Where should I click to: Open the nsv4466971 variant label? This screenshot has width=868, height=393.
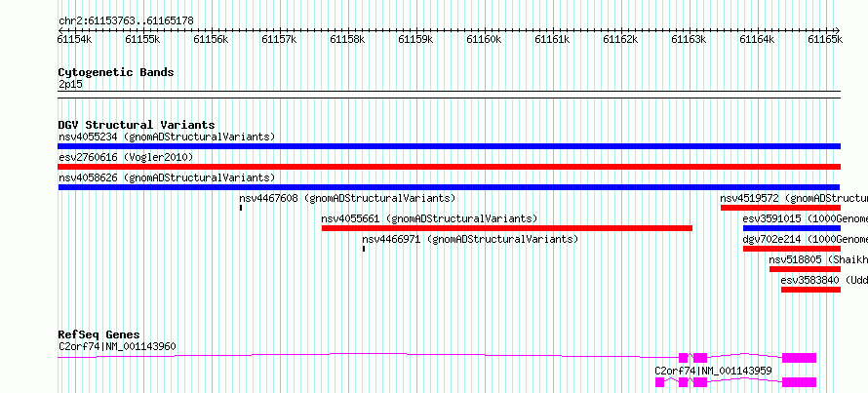pyautogui.click(x=470, y=240)
